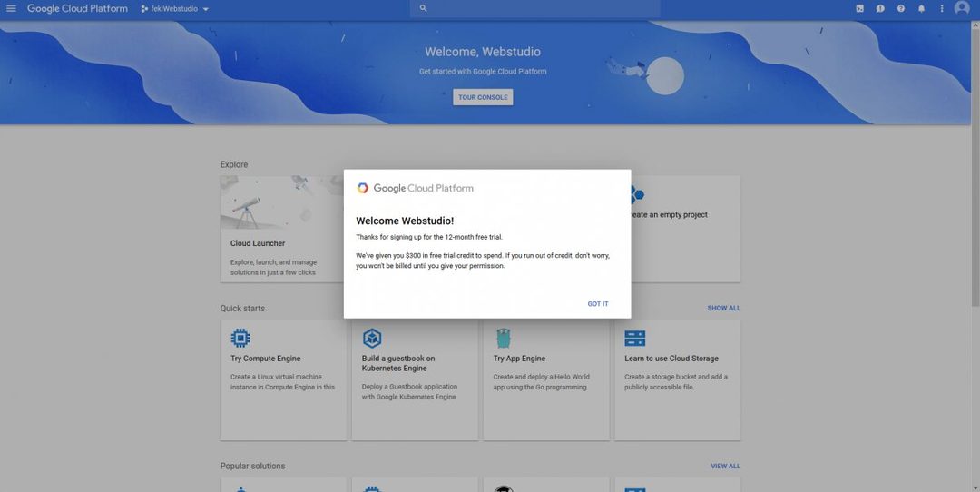Open Learn to use Cloud Storage card
Viewport: 980px width, 492px height.
(678, 380)
